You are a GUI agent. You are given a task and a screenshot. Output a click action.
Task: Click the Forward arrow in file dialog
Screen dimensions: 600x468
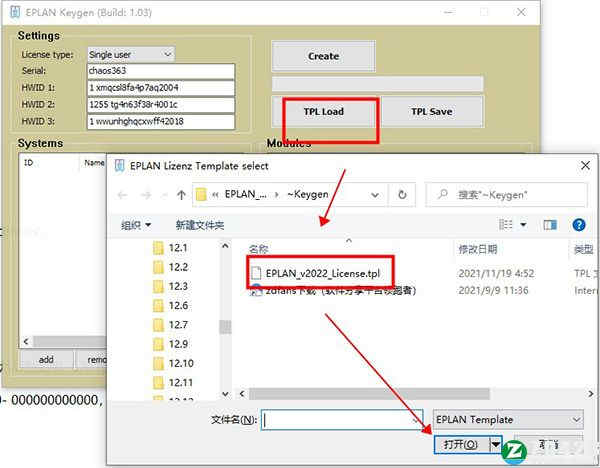pyautogui.click(x=146, y=195)
